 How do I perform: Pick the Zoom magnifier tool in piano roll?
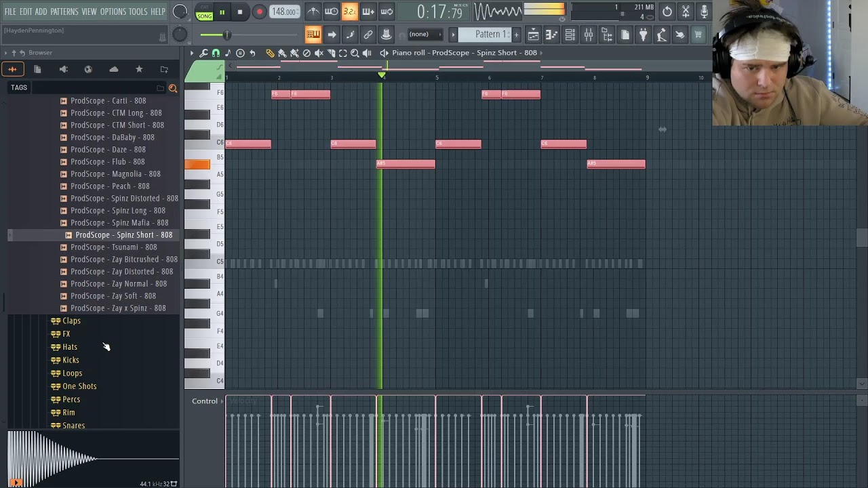[x=355, y=53]
